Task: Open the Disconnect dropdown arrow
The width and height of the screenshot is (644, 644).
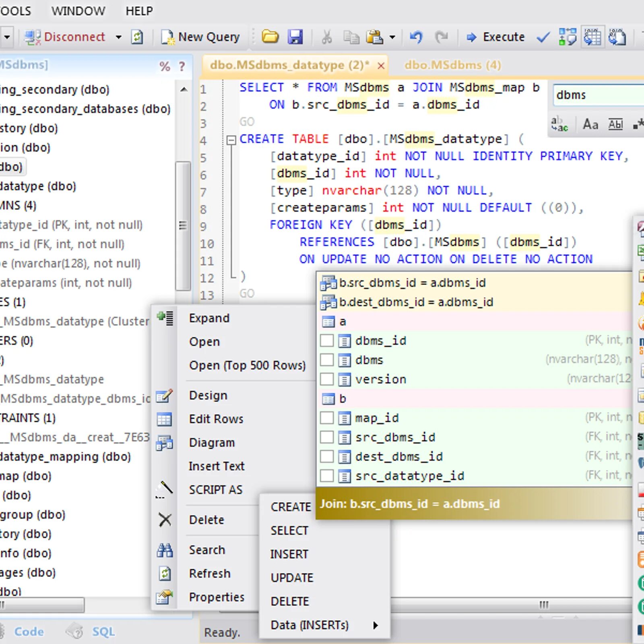Action: click(x=118, y=37)
